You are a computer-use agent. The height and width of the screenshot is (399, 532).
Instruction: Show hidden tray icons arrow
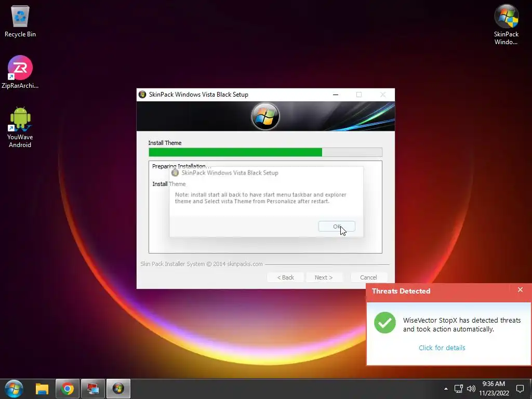446,389
